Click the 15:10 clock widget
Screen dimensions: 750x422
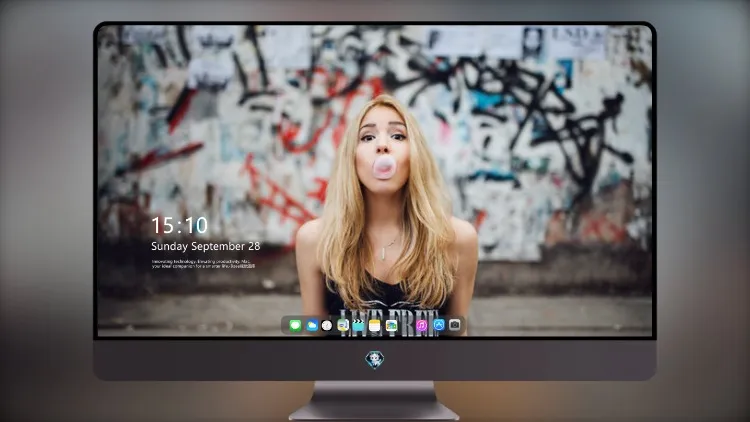pos(180,225)
